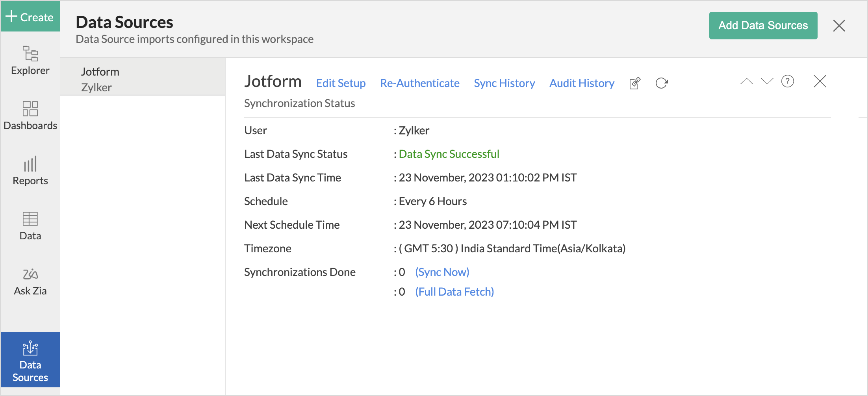
Task: Click the Re-Authenticate link
Action: pos(419,83)
